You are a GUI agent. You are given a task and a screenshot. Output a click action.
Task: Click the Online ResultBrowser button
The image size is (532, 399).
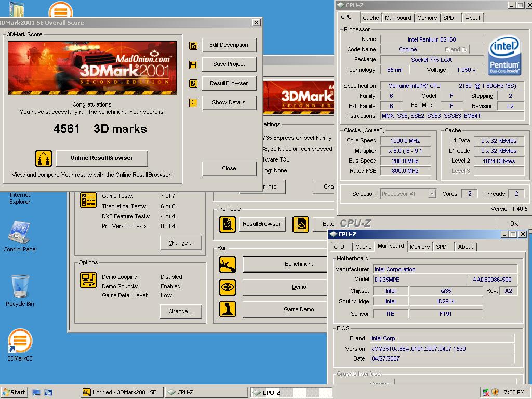(102, 158)
